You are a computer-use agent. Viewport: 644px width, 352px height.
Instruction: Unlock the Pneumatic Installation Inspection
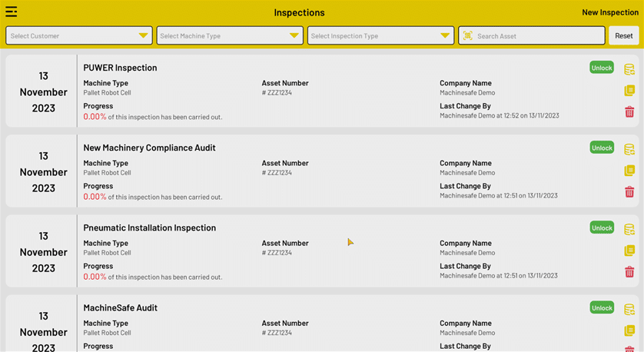pyautogui.click(x=602, y=227)
